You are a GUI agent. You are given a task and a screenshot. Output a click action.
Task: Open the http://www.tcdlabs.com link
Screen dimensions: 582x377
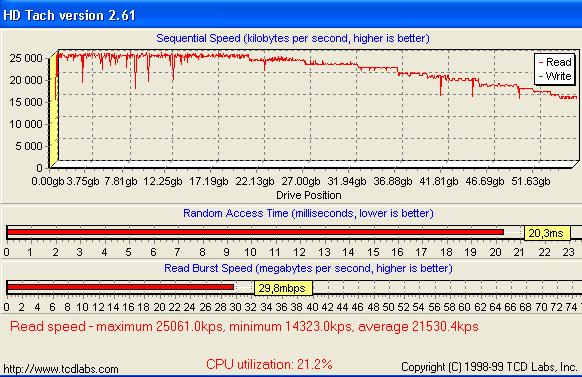(61, 369)
